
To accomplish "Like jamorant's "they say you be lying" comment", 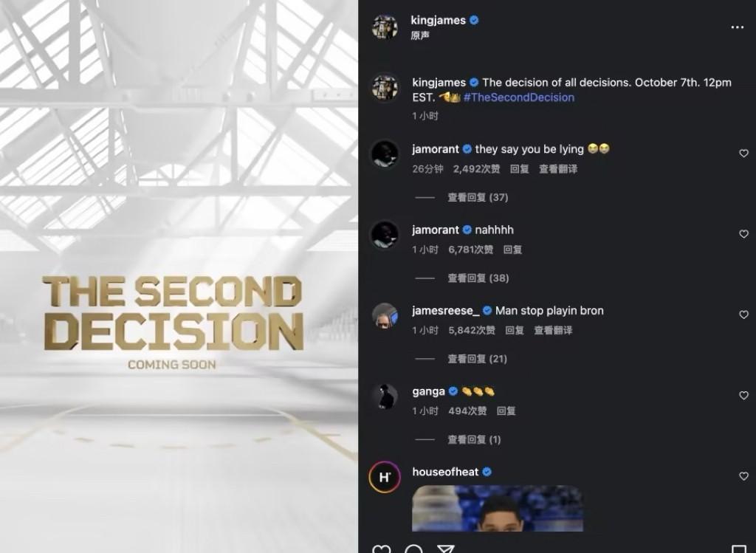I will 743,154.
